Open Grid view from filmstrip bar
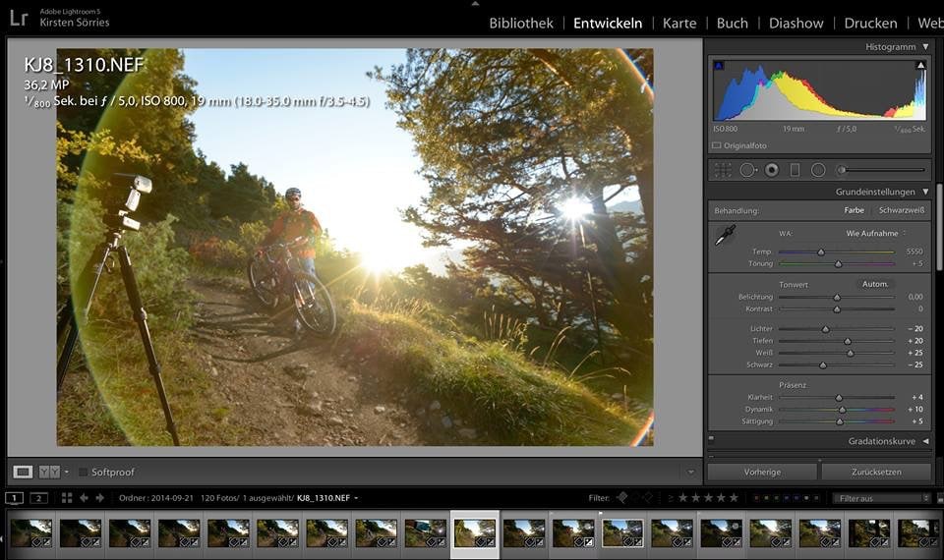The width and height of the screenshot is (944, 560). pos(67,498)
